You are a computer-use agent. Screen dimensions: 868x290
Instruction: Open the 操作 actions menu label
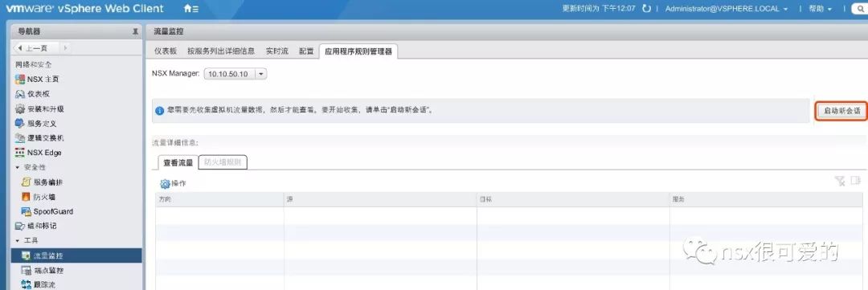click(178, 184)
